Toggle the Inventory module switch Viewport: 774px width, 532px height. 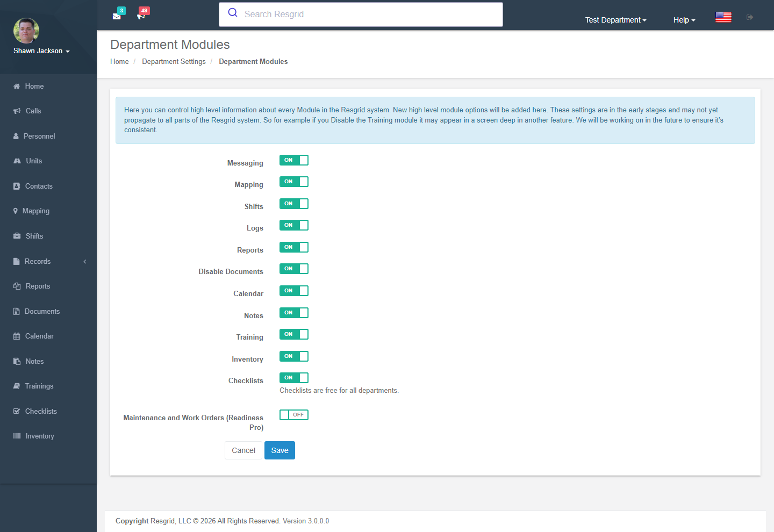(294, 356)
